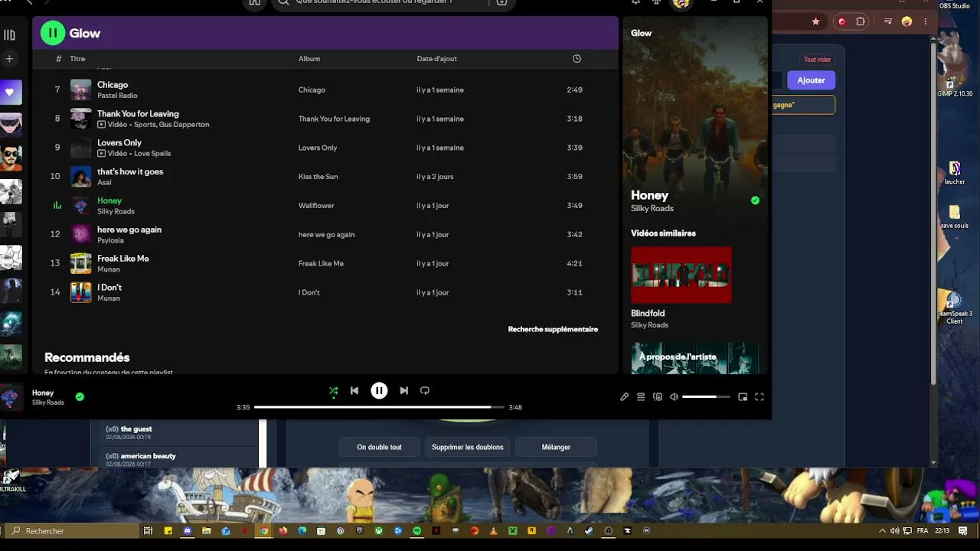980x551 pixels.
Task: Pause the Glow playlist with the green button
Action: tap(53, 33)
